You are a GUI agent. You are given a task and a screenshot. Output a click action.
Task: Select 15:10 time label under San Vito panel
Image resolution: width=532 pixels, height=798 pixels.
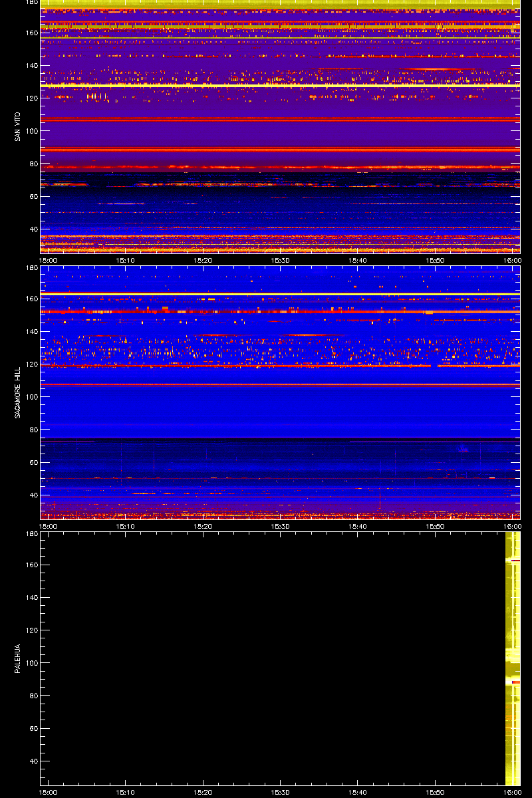click(x=126, y=260)
